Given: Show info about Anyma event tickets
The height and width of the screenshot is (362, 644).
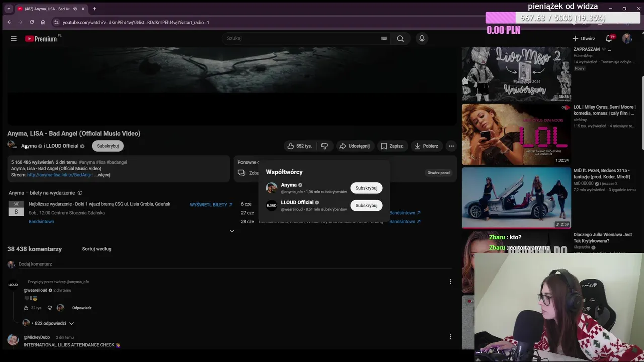Looking at the screenshot, I should click(x=79, y=193).
